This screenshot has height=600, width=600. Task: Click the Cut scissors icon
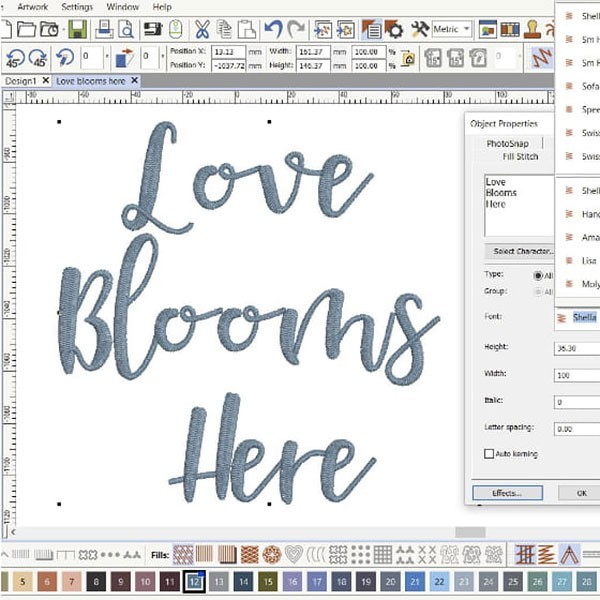point(203,29)
